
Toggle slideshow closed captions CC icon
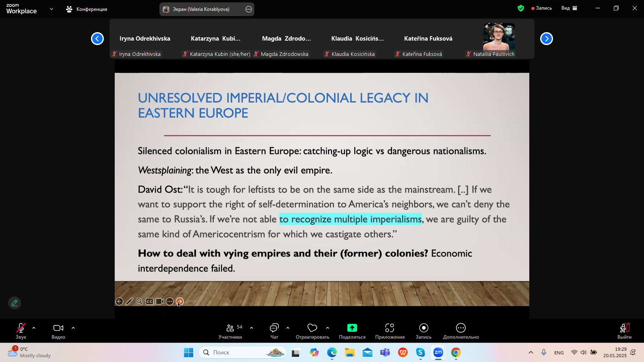pyautogui.click(x=149, y=301)
